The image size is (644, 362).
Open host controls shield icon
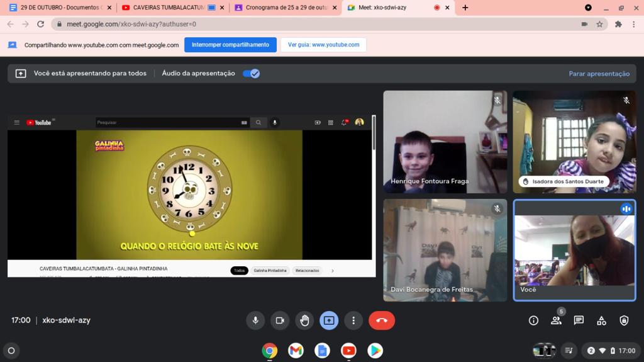click(x=624, y=320)
